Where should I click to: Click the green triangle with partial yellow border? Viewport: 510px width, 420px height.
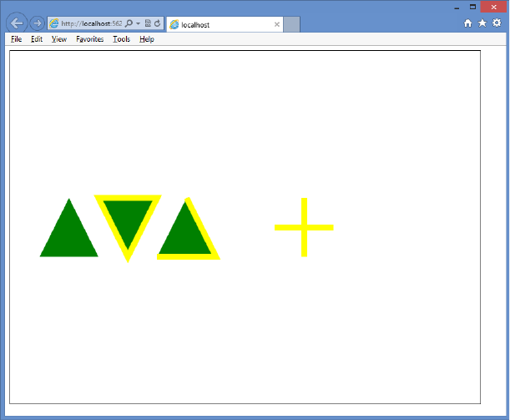click(187, 233)
